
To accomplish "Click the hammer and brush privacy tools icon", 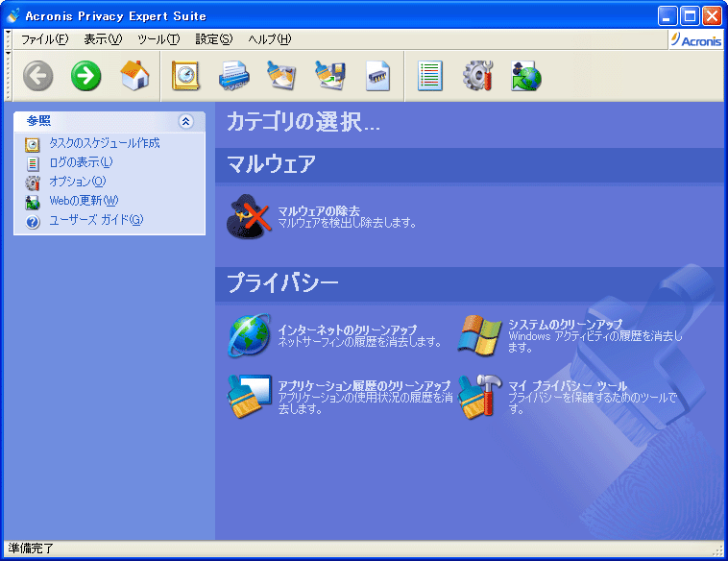I will pyautogui.click(x=479, y=397).
